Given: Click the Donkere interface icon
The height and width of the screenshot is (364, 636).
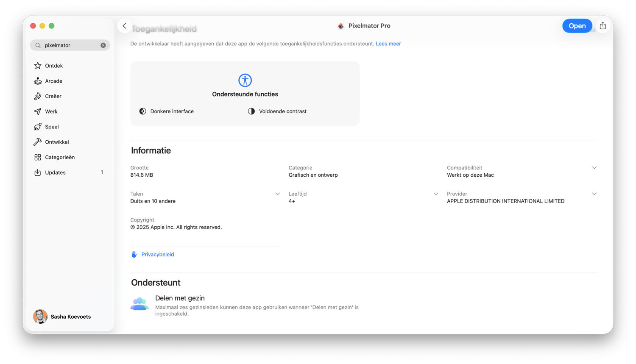Looking at the screenshot, I should [x=143, y=111].
